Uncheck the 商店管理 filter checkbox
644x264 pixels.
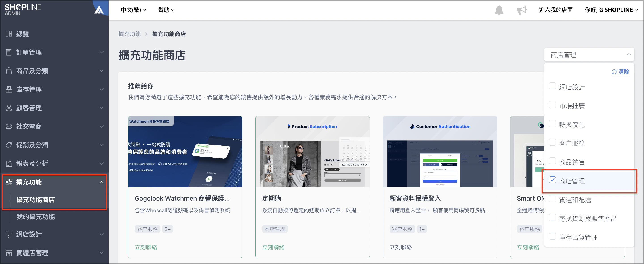point(552,180)
